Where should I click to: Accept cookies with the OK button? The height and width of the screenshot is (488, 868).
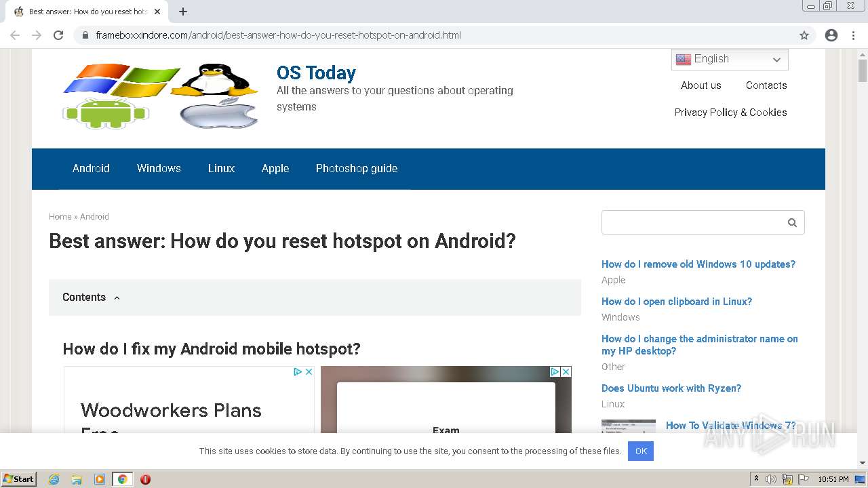(641, 451)
